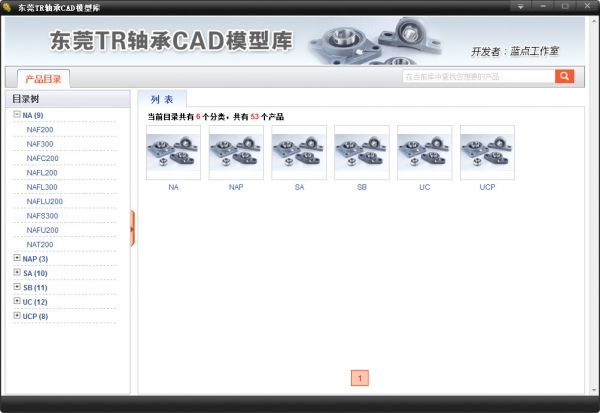Open the UCP category thumbnail

[487, 152]
